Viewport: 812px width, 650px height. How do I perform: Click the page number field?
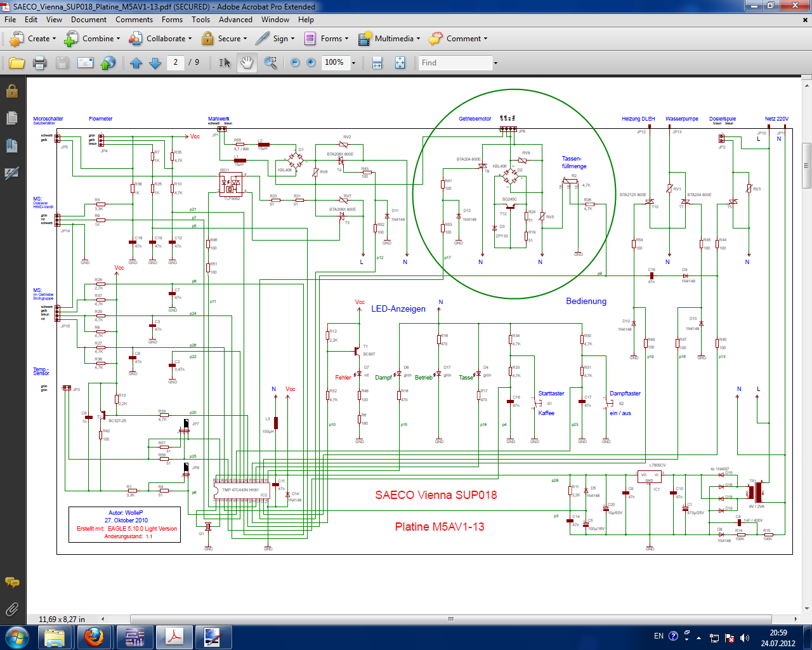(x=176, y=62)
